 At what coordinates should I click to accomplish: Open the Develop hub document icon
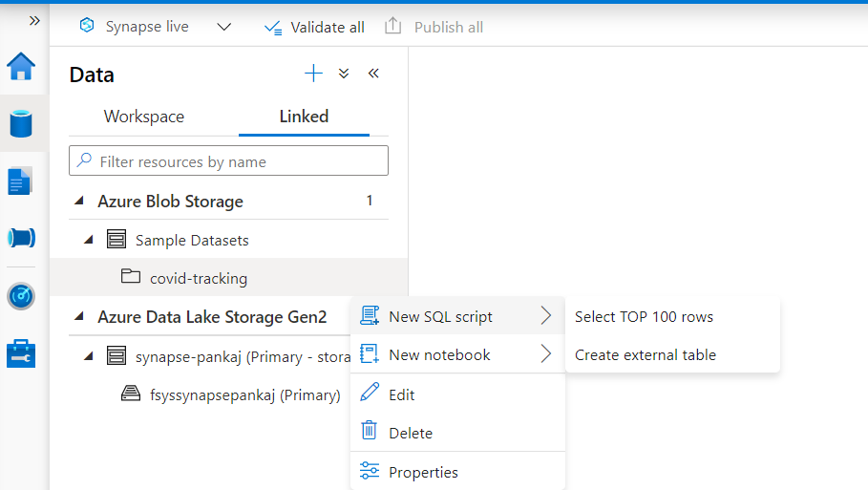[x=20, y=181]
